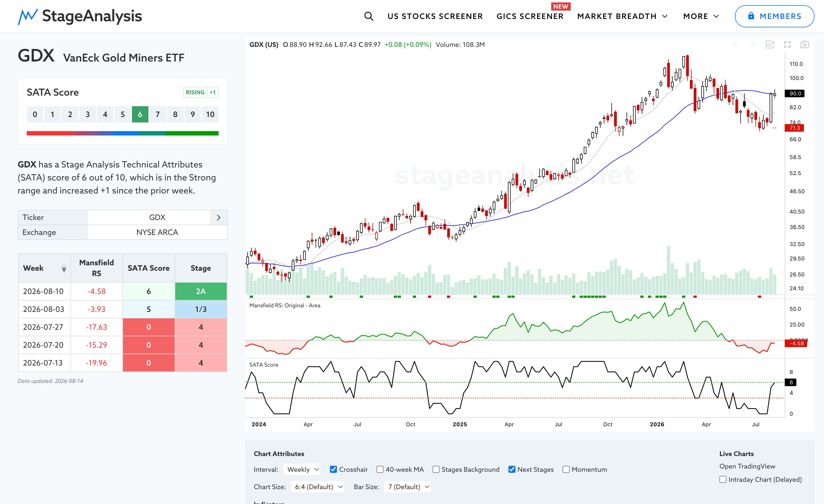The image size is (824, 504).
Task: Sort table by Week arrow icon
Action: point(64,268)
